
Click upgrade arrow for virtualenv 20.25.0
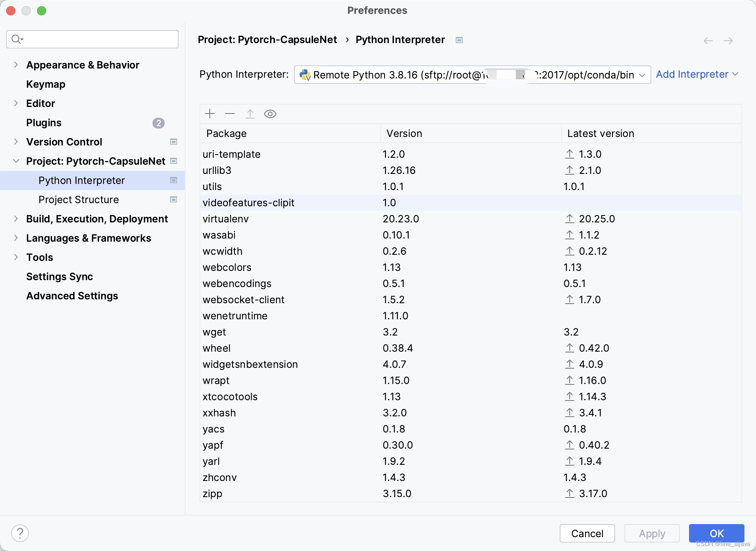pyautogui.click(x=570, y=219)
